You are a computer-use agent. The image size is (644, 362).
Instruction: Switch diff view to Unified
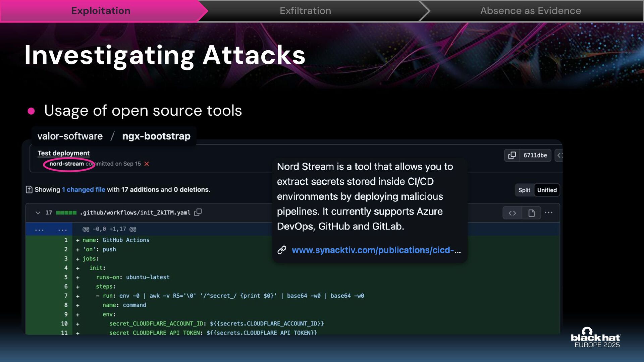tap(547, 190)
